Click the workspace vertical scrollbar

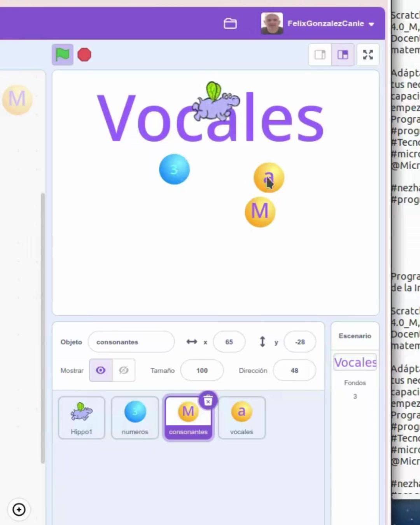(43, 328)
